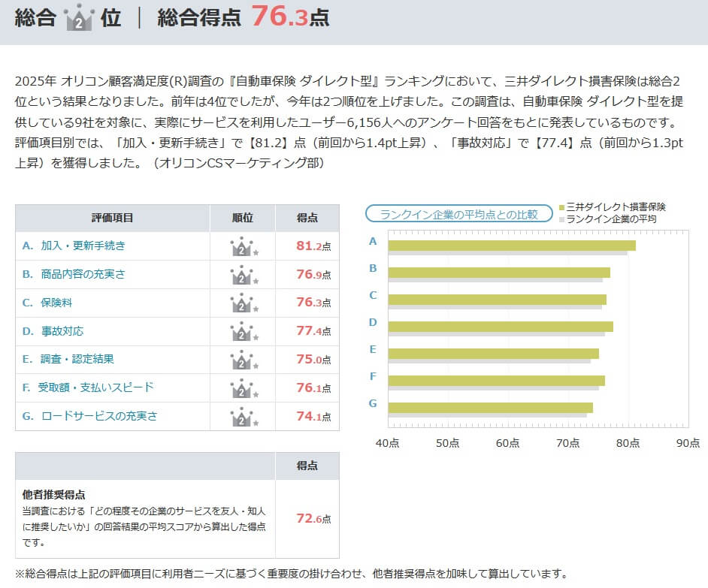Select the crown icon in 調査・認定結果 row

coord(242,360)
